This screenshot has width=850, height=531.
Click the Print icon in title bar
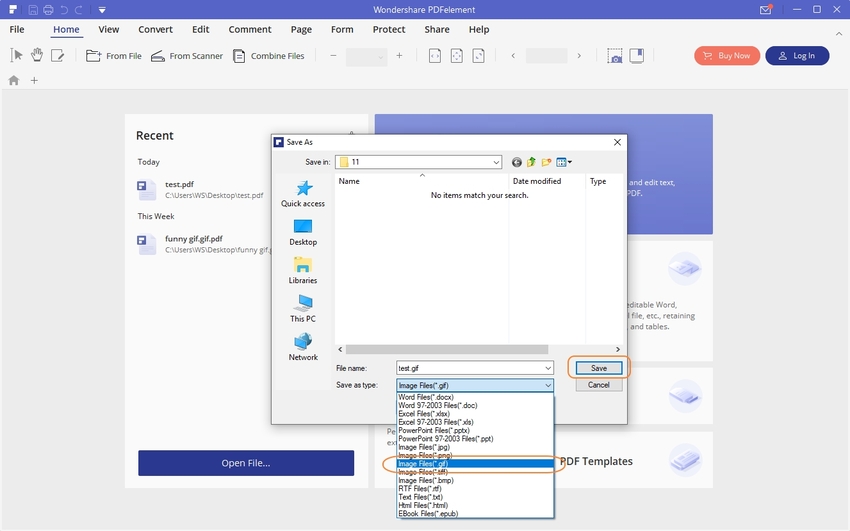(48, 10)
